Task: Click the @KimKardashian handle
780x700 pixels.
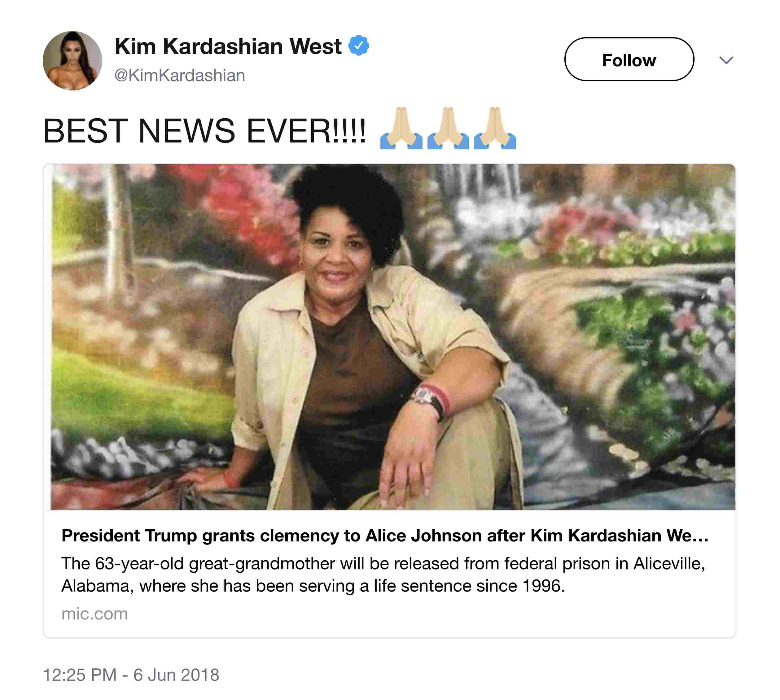Action: point(180,75)
